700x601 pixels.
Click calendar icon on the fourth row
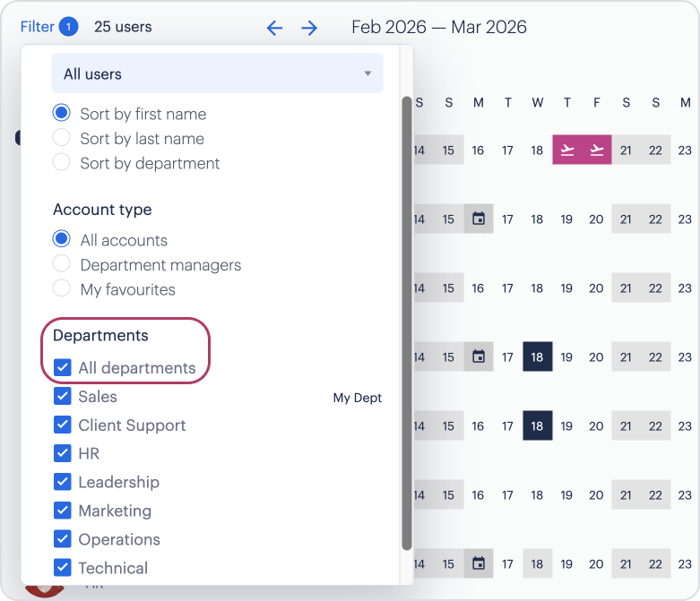pos(479,356)
